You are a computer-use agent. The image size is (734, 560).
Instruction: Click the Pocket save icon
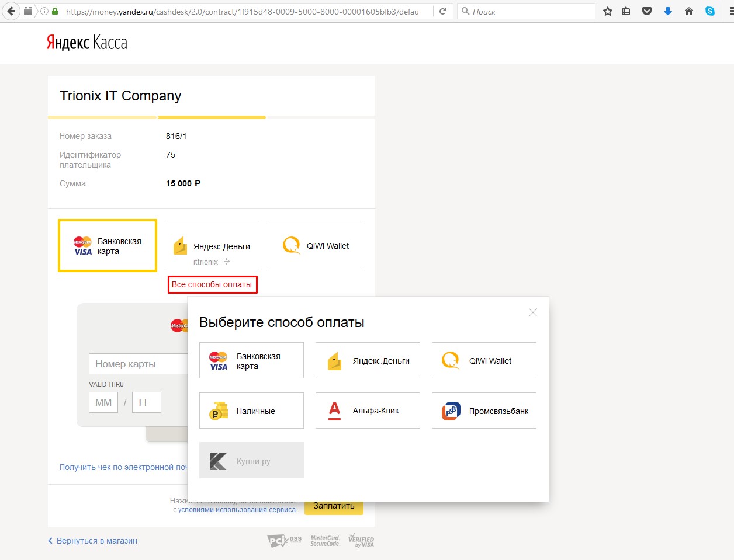(647, 11)
